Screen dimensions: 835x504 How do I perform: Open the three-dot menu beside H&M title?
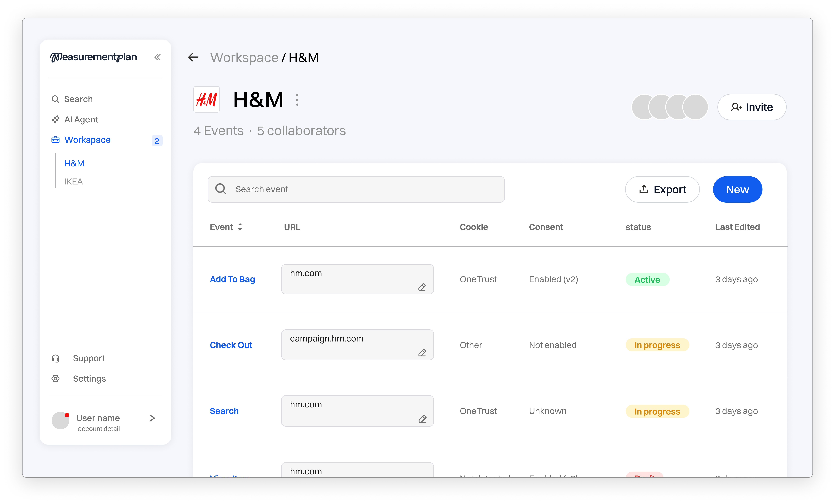click(297, 100)
